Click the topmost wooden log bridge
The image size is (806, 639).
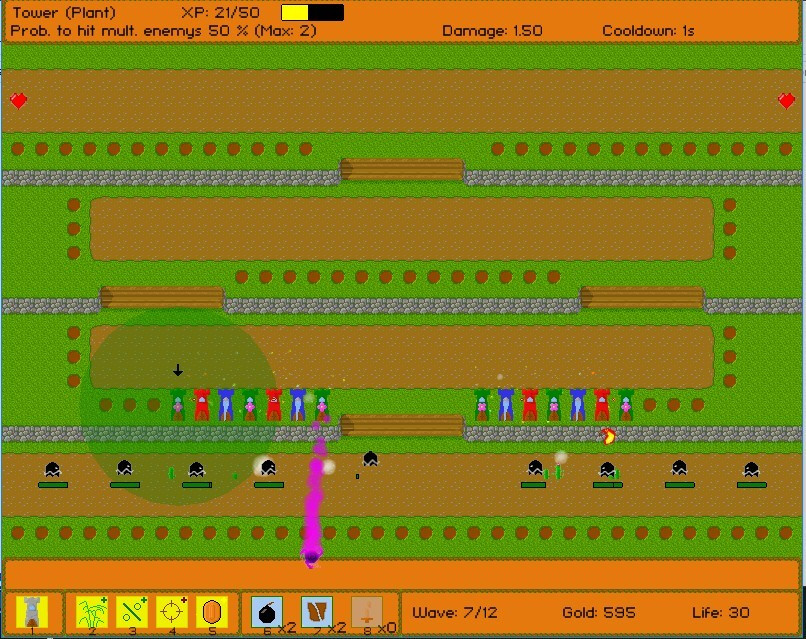click(x=401, y=169)
